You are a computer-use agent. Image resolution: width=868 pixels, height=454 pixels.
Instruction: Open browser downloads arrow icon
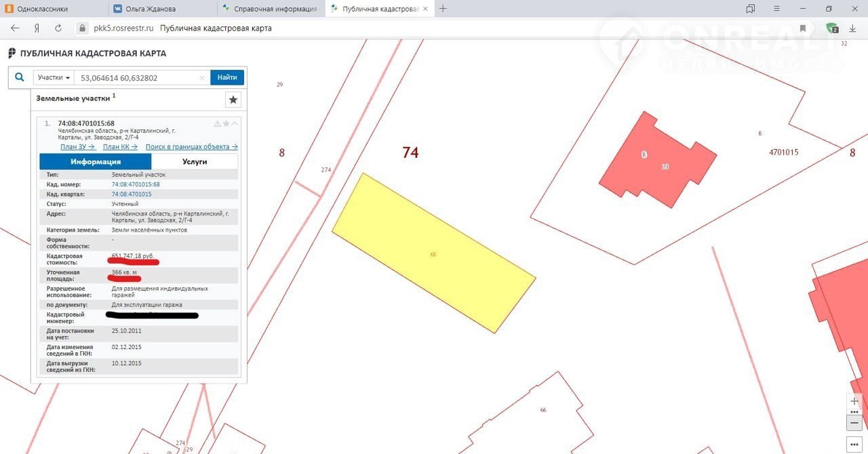tap(852, 28)
